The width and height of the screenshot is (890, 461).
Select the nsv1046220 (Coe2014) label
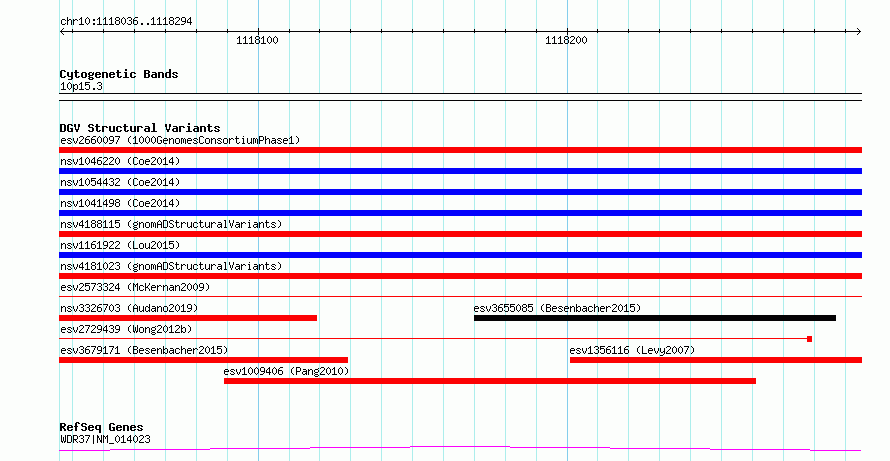(x=120, y=161)
